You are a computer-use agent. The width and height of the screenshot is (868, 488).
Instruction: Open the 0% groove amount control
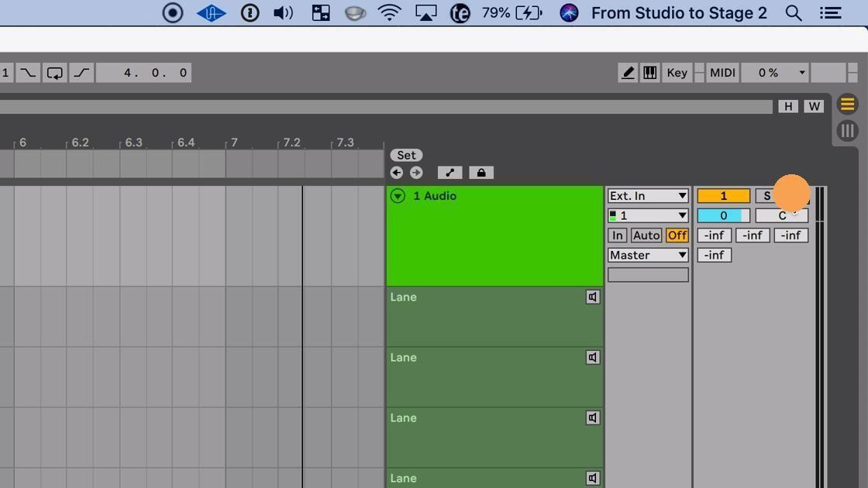pyautogui.click(x=775, y=72)
